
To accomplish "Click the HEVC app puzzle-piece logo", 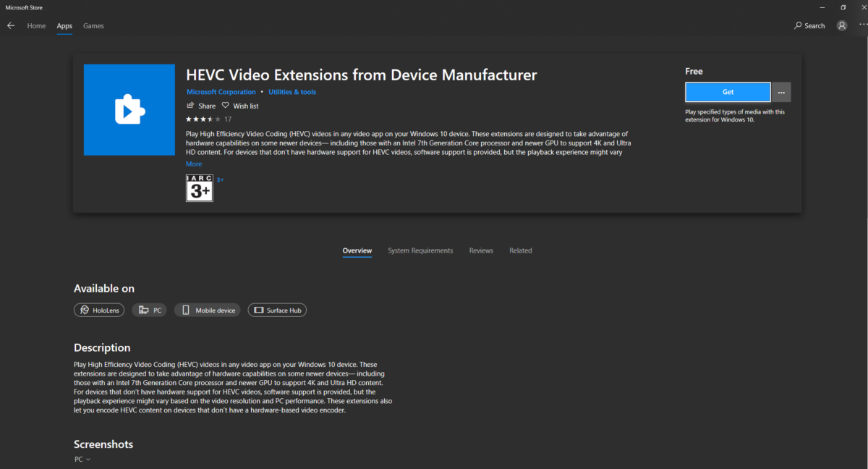I will tap(129, 110).
